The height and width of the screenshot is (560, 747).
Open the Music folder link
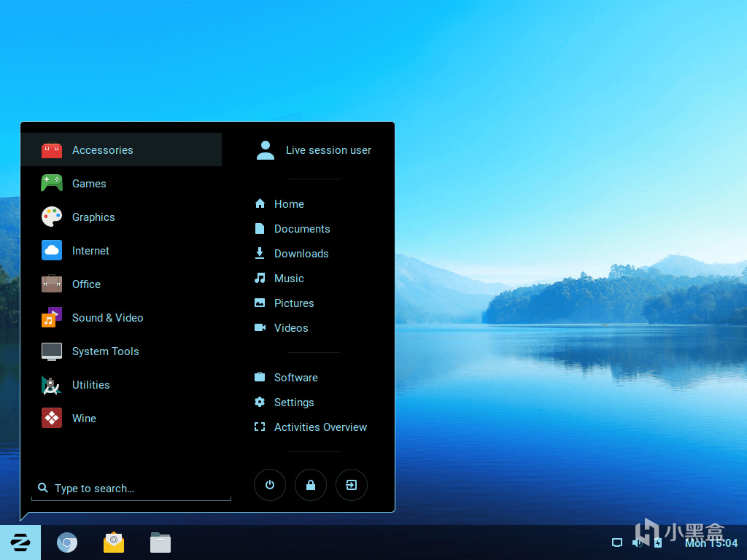coord(289,278)
